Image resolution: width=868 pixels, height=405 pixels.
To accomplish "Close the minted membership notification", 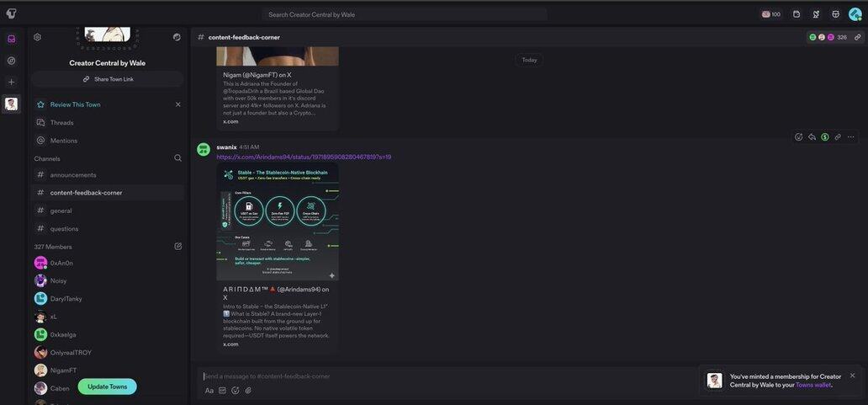I will click(x=852, y=376).
